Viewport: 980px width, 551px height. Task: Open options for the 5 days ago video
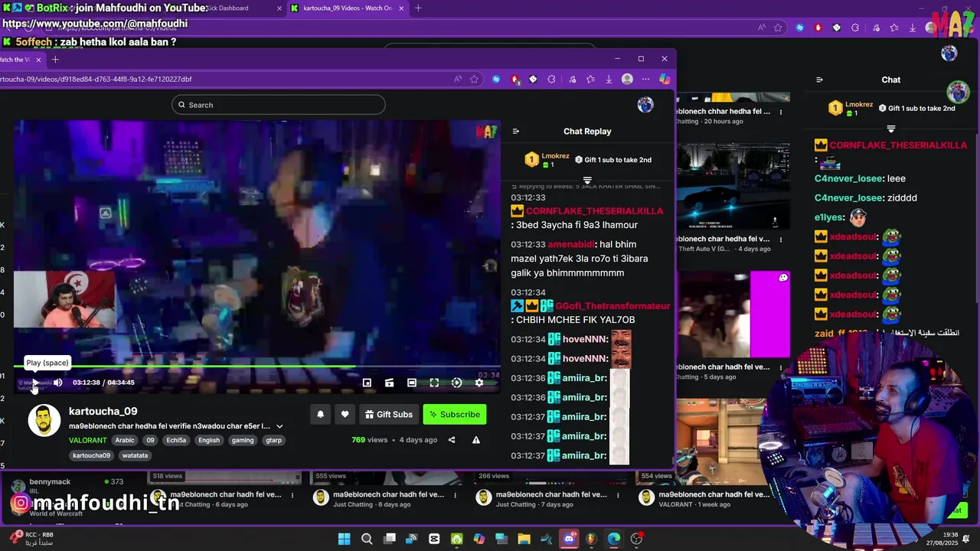pos(781,367)
